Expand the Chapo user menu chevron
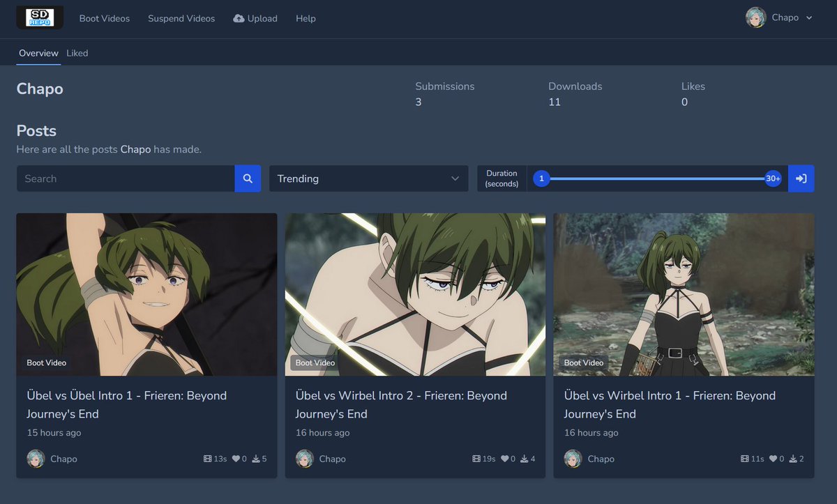 (x=809, y=18)
